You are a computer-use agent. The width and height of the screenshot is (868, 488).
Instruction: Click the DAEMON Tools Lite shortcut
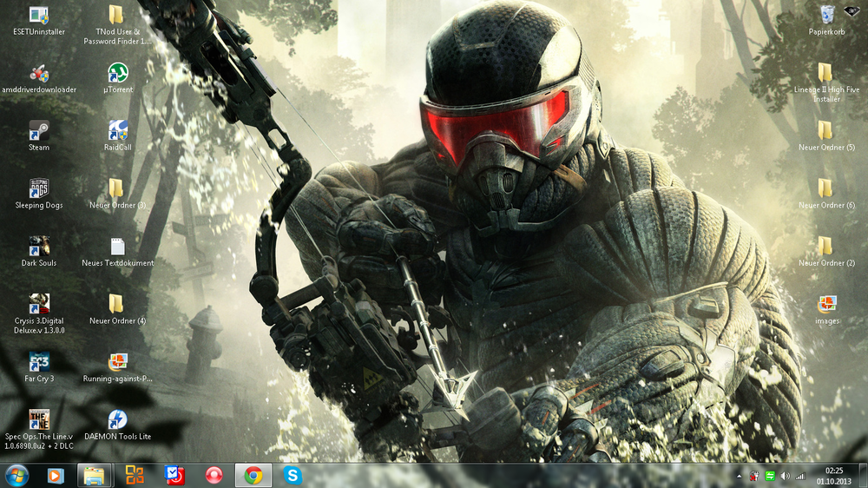[x=117, y=420]
